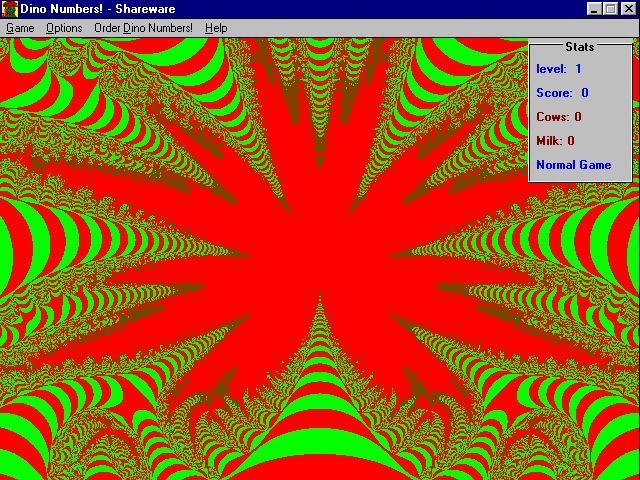640x480 pixels.
Task: Open the Options menu
Action: point(64,28)
